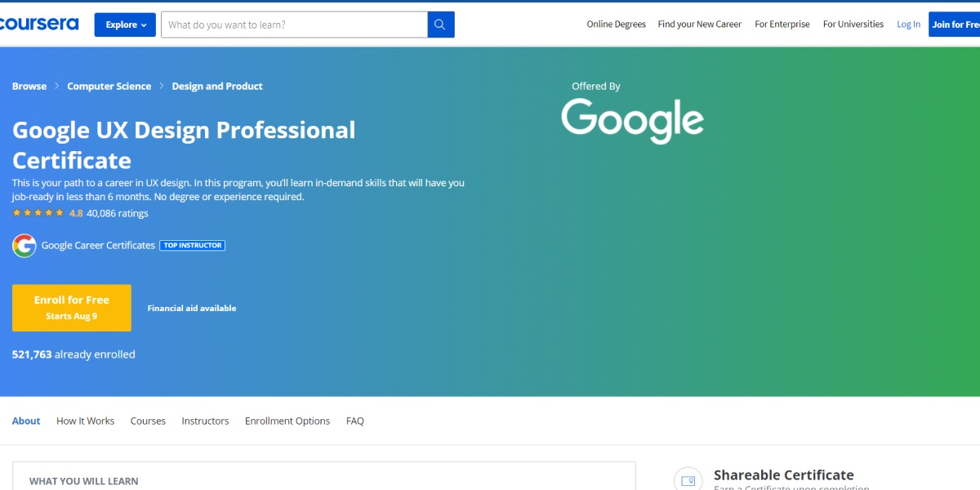
Task: Open Google Career Certificates instructor link
Action: pos(98,245)
